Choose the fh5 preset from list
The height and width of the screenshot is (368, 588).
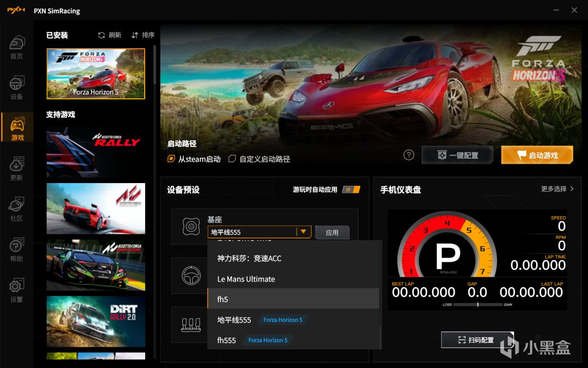(x=293, y=299)
